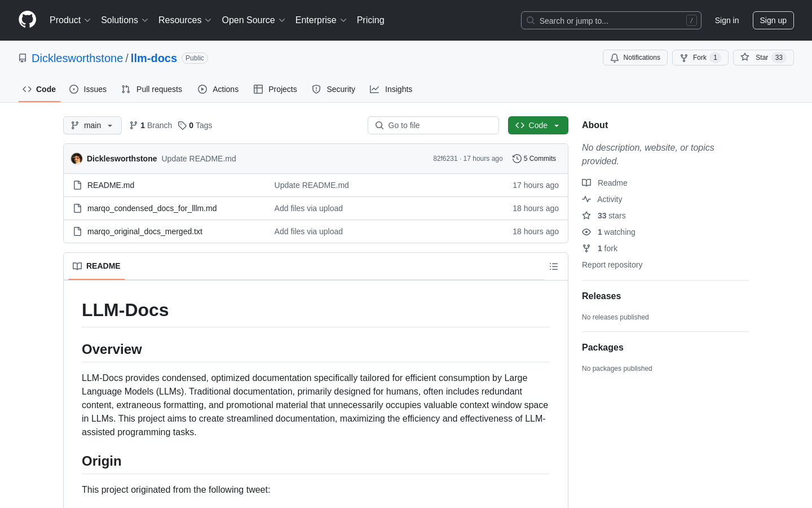The height and width of the screenshot is (508, 812).
Task: Expand the Open Source menu
Action: click(x=254, y=20)
